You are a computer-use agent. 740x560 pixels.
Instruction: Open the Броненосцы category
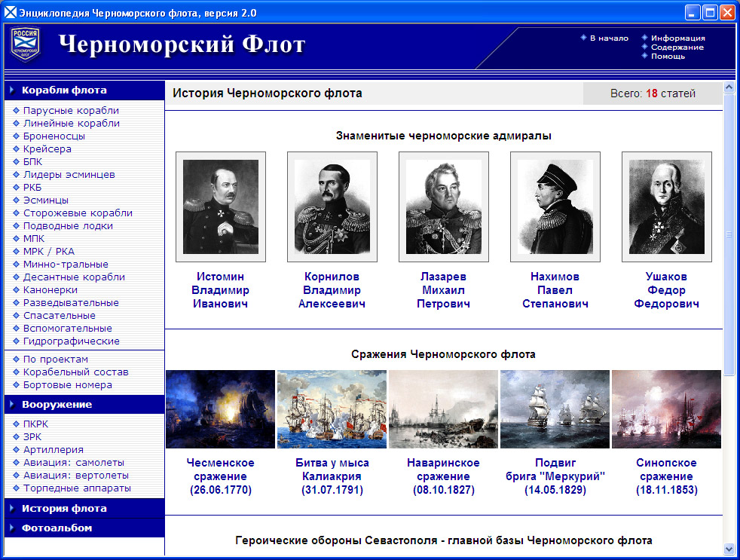tap(54, 136)
